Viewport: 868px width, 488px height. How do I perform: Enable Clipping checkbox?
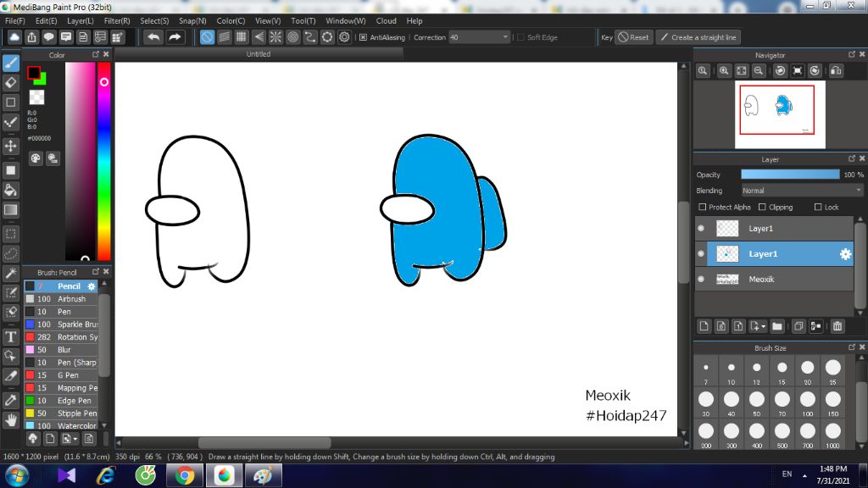pyautogui.click(x=762, y=207)
